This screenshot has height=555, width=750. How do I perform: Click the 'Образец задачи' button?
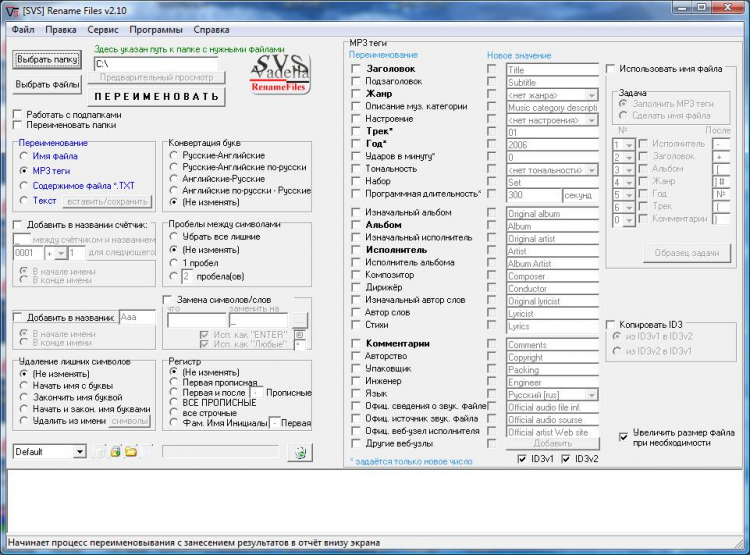(686, 253)
